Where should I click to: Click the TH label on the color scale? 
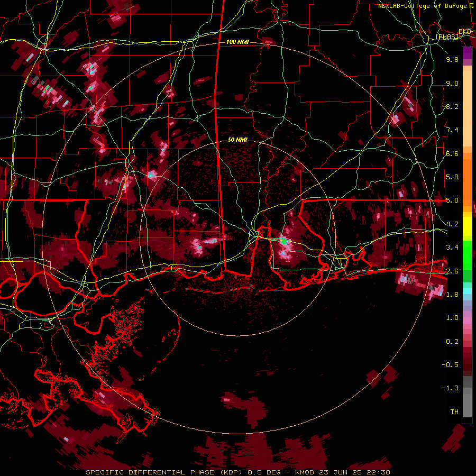(454, 412)
